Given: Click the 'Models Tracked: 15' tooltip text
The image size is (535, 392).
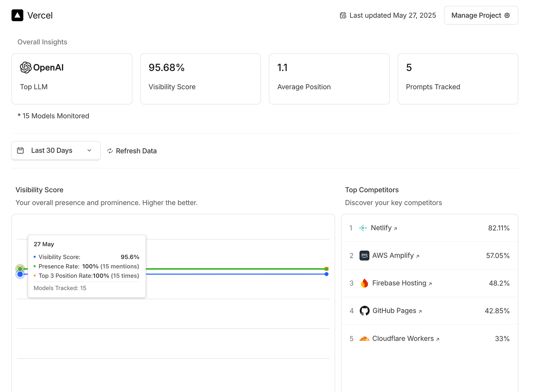Looking at the screenshot, I should pos(60,288).
